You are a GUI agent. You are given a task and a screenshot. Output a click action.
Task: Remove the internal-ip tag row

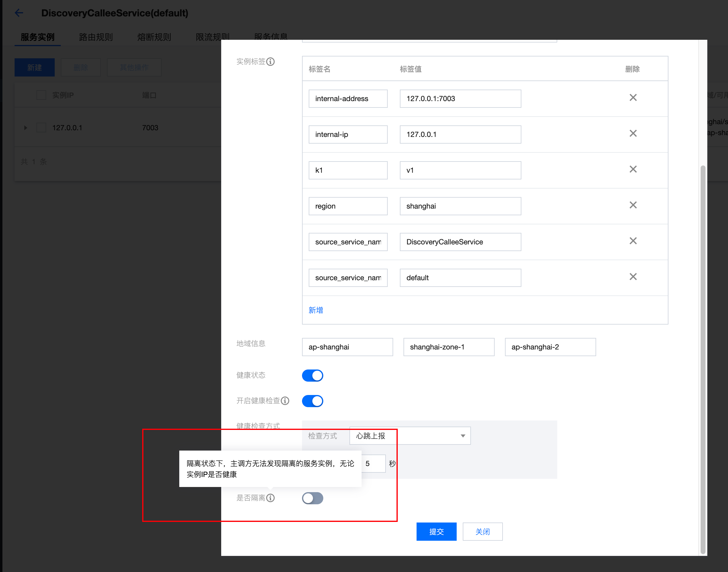[x=633, y=134]
